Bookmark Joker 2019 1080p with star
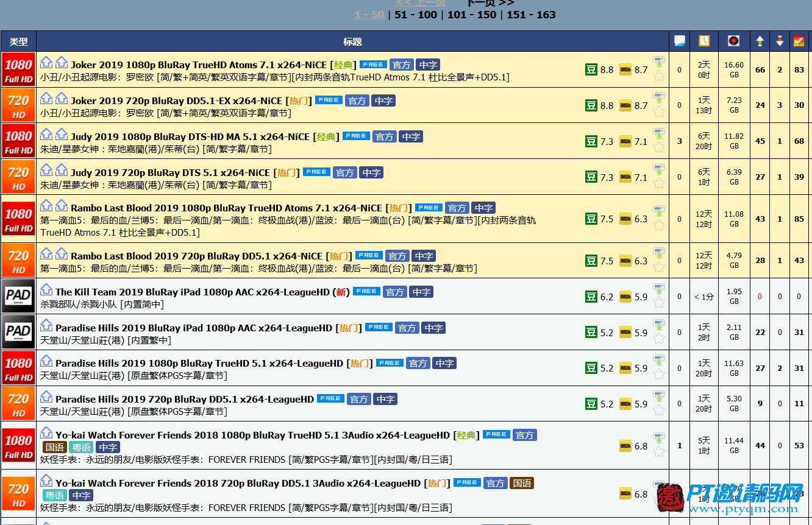This screenshot has height=525, width=812. click(658, 76)
